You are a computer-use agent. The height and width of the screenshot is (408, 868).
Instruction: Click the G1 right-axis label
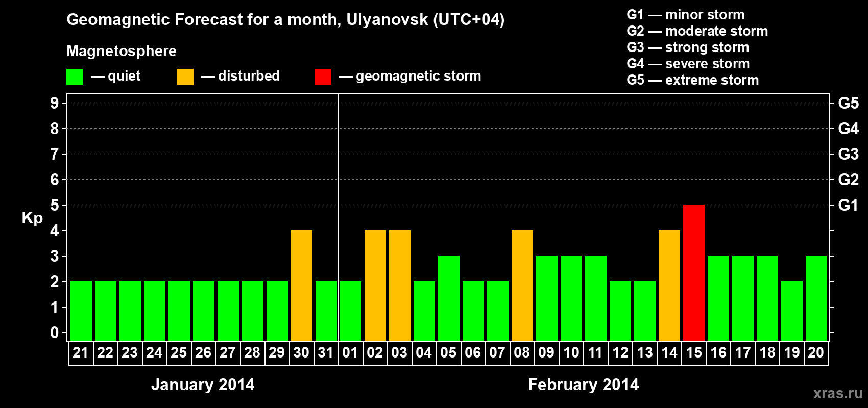click(849, 205)
